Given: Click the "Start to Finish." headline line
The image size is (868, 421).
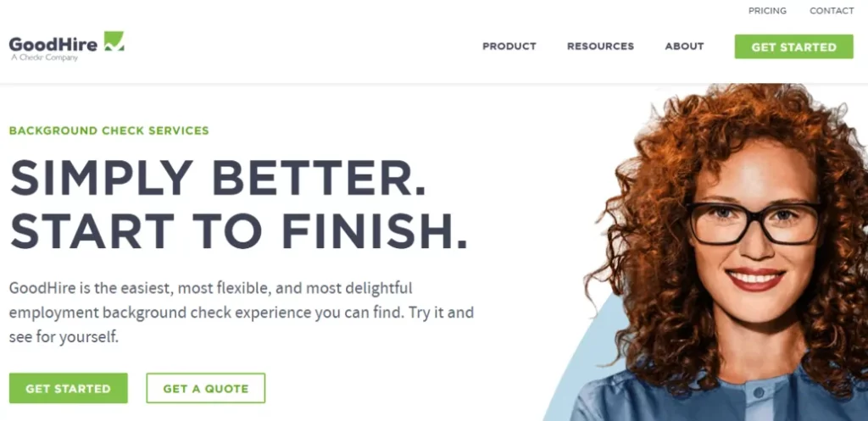Looking at the screenshot, I should coord(238,230).
